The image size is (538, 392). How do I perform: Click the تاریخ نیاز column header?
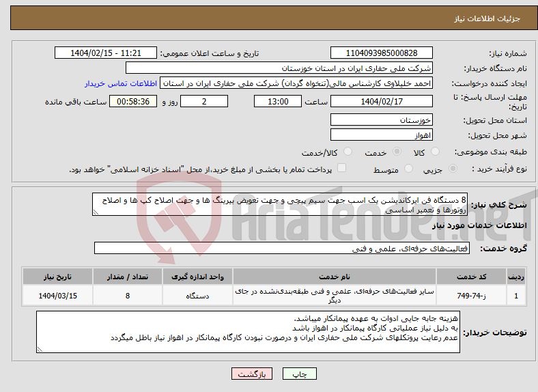coord(57,277)
